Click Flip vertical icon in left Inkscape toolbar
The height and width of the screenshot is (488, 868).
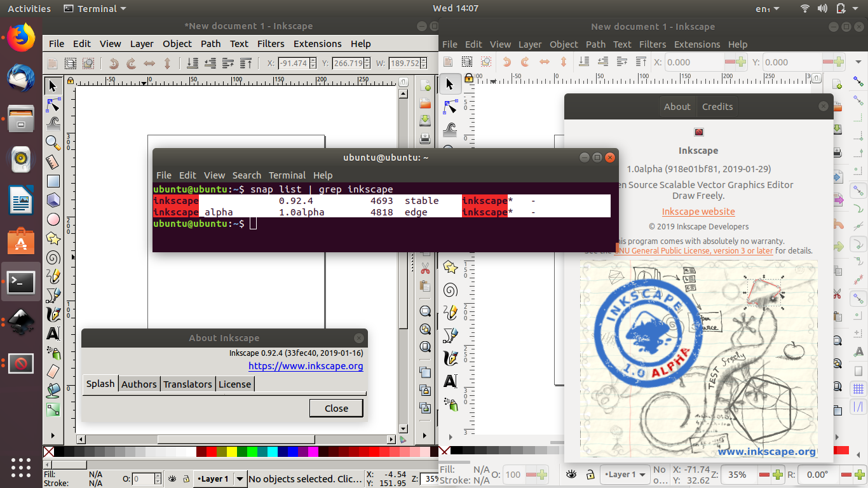click(167, 63)
